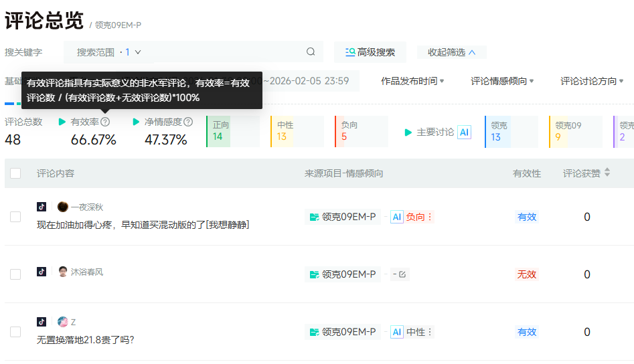Click the TikTok icon on 一夜深秋's comment
The height and width of the screenshot is (364, 634).
point(42,207)
